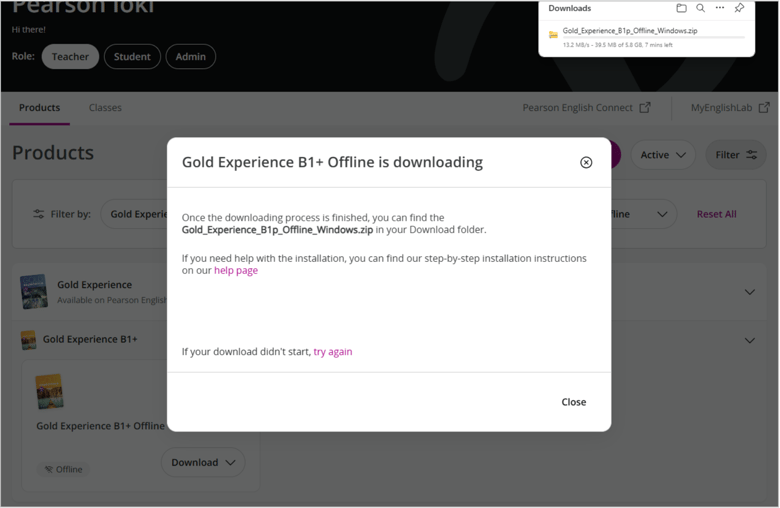Switch to the Products tab
Viewport: 780px width, 508px height.
click(x=39, y=107)
